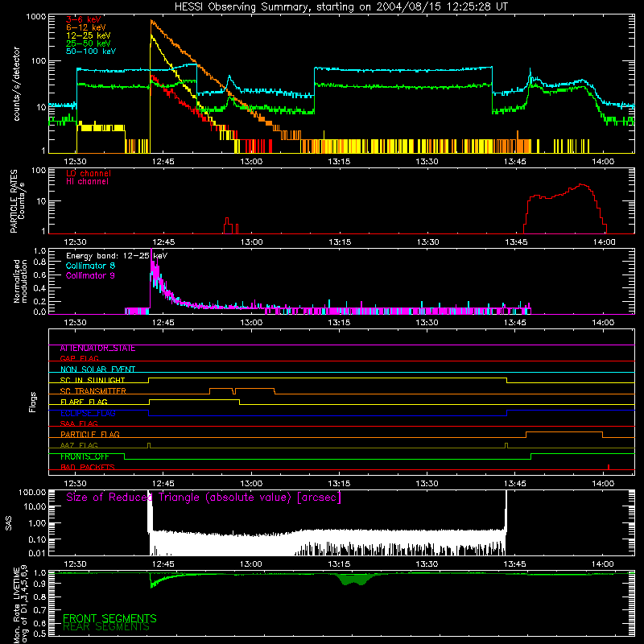This screenshot has width=644, height=644.
Task: Click the Flags panel axis label
Action: pos(33,402)
